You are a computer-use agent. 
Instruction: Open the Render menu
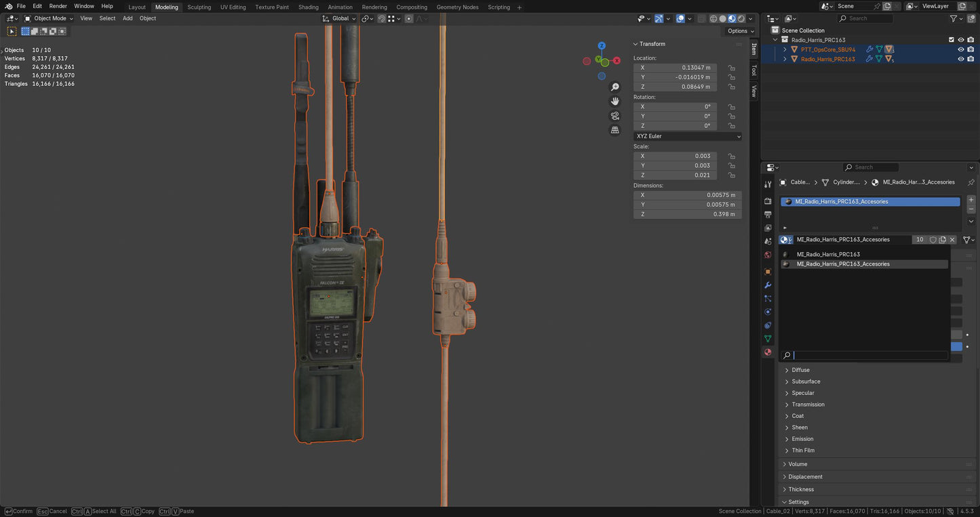[x=58, y=6]
